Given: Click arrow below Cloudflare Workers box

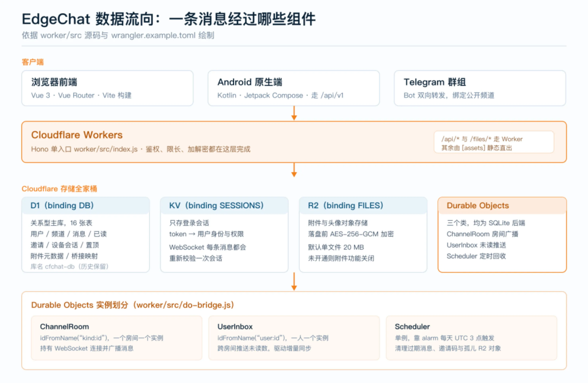Looking at the screenshot, I should pos(294,170).
